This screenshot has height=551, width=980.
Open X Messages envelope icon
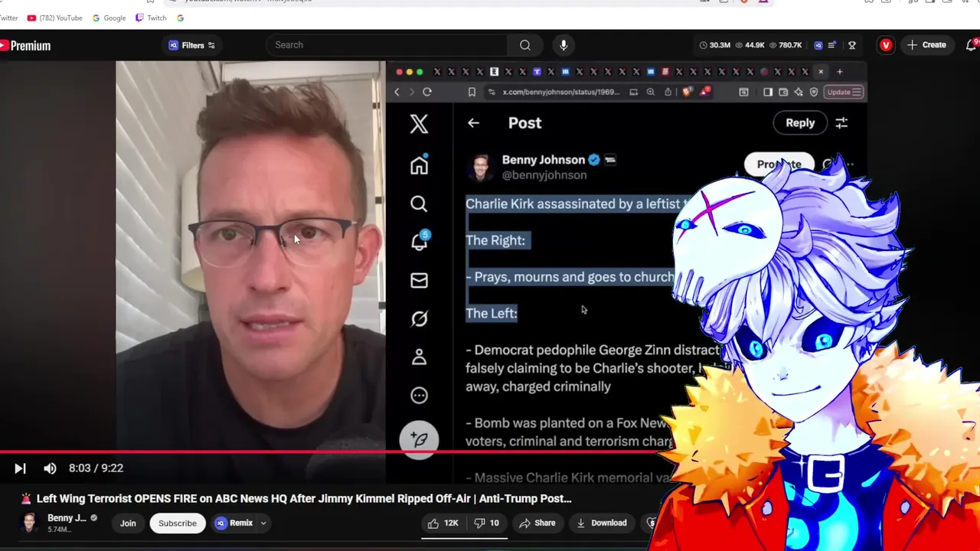click(419, 280)
